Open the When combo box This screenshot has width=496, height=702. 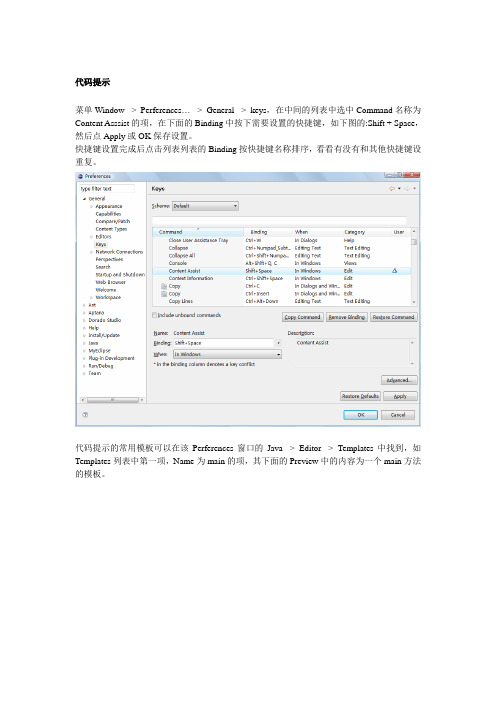227,354
